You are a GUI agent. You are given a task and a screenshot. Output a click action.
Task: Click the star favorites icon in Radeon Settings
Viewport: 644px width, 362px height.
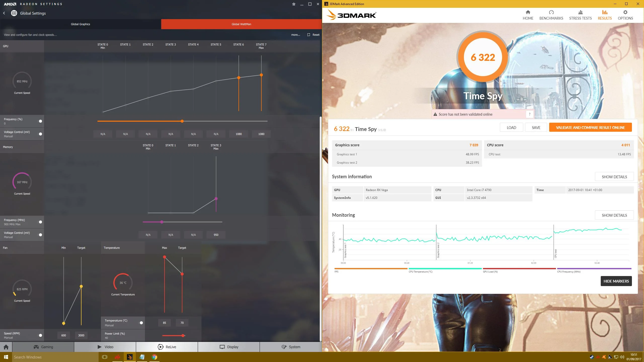point(294,4)
